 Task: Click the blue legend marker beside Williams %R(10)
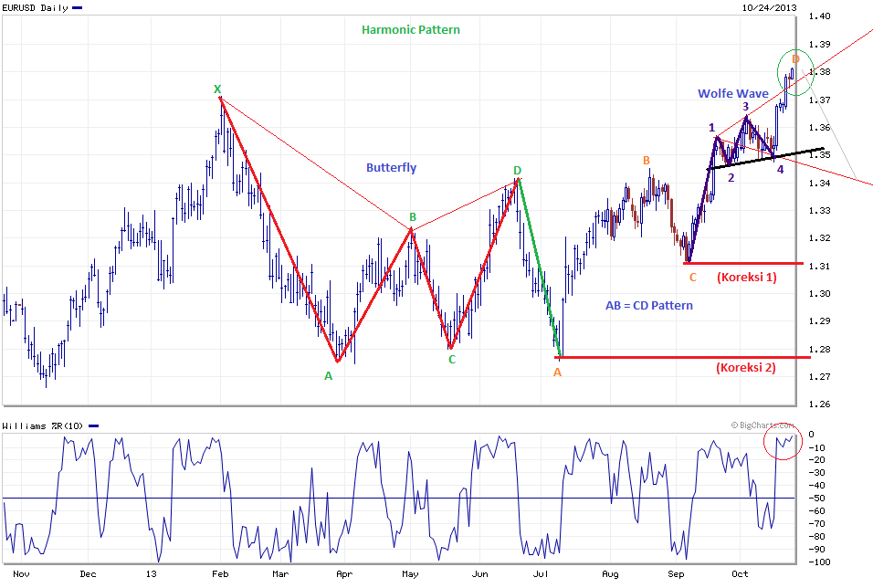93,426
